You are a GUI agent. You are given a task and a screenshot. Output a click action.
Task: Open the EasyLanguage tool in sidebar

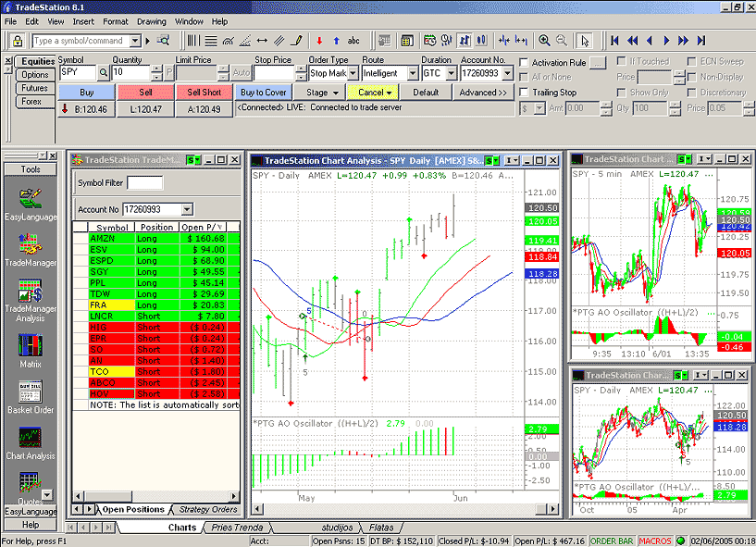tap(30, 205)
